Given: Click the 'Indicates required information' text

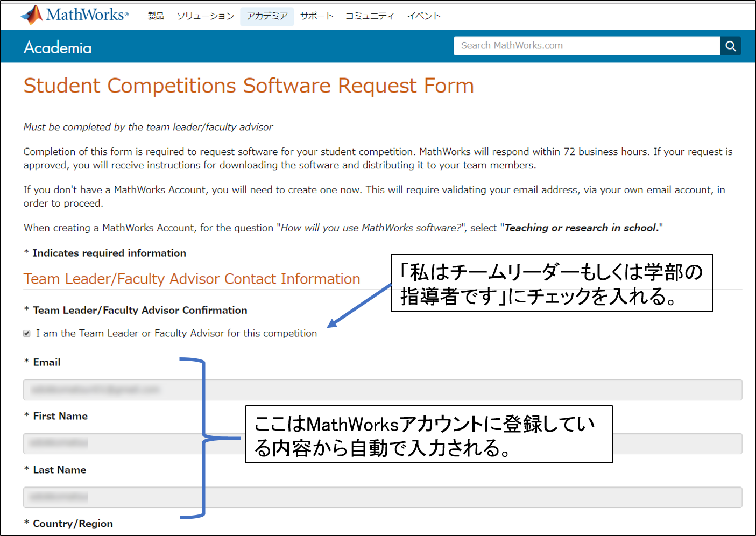Looking at the screenshot, I should click(x=109, y=253).
